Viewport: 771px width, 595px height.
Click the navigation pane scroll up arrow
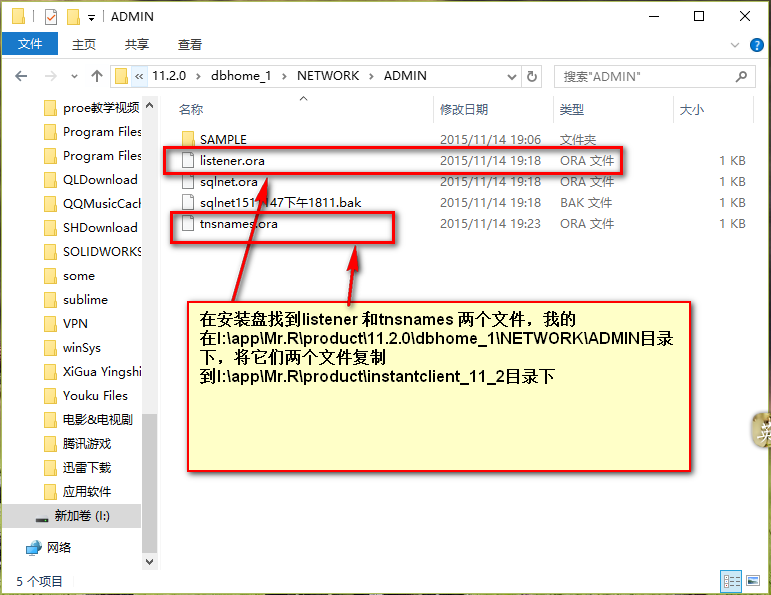pyautogui.click(x=149, y=106)
